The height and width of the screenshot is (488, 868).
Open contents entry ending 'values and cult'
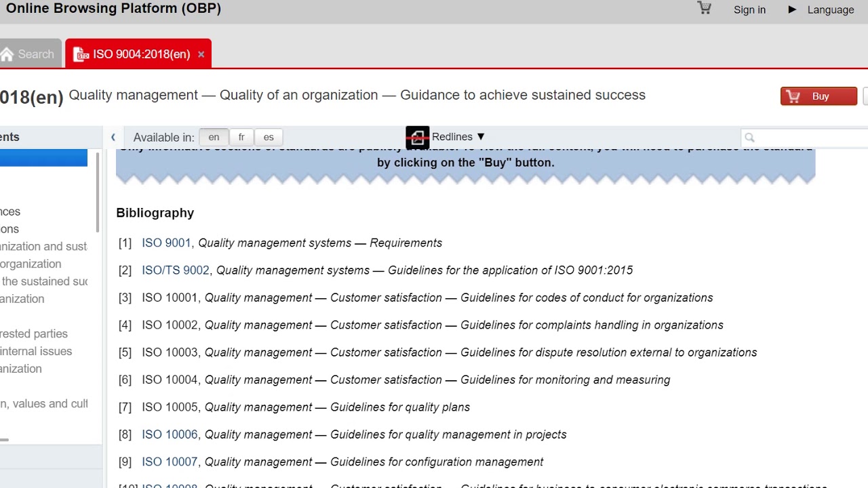coord(43,403)
